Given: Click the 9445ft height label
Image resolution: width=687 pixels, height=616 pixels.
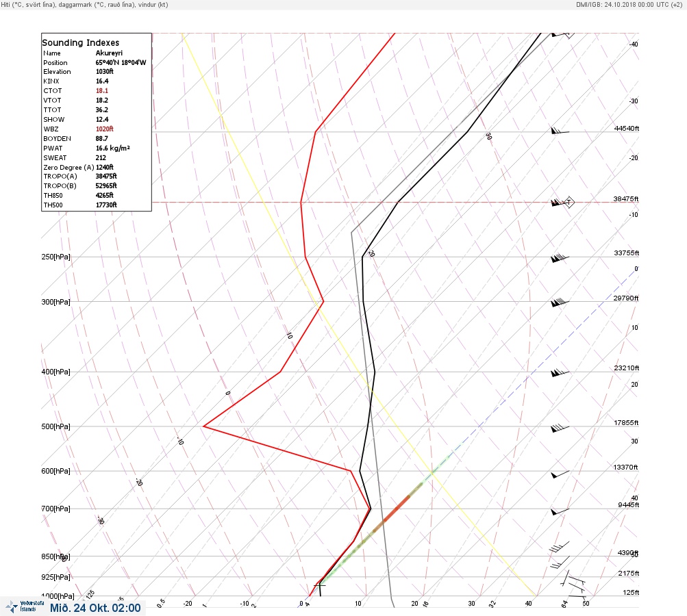Looking at the screenshot, I should point(629,505).
